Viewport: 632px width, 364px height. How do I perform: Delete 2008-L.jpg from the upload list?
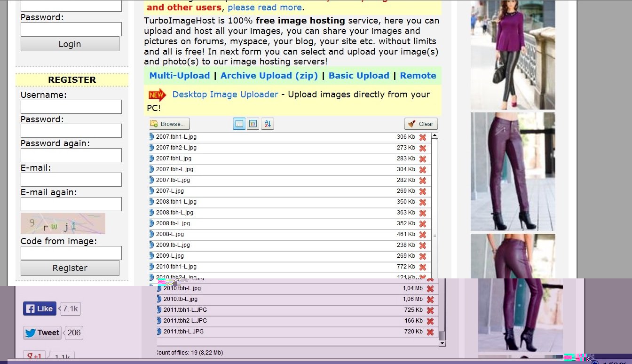click(423, 235)
